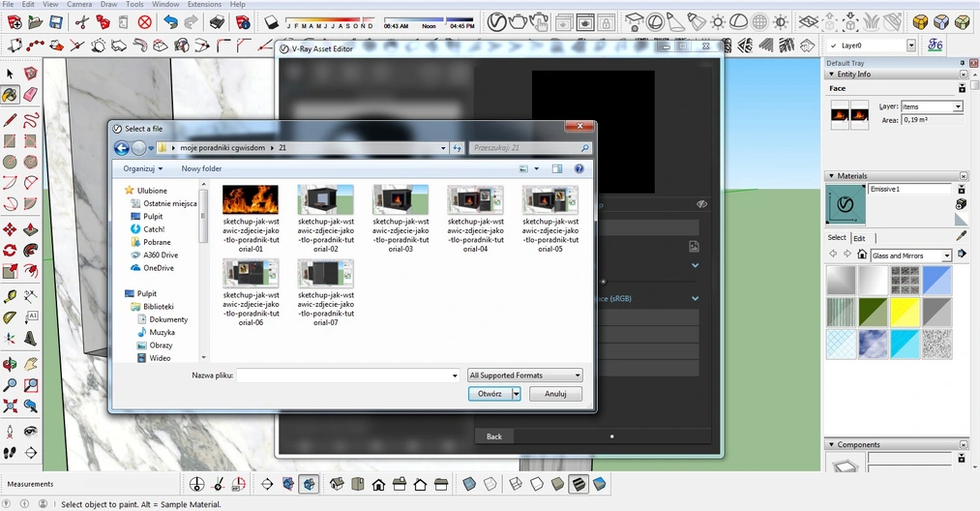Screen dimensions: 980x511
Task: Click the V-Ray teapot render icon
Action: 519,21
